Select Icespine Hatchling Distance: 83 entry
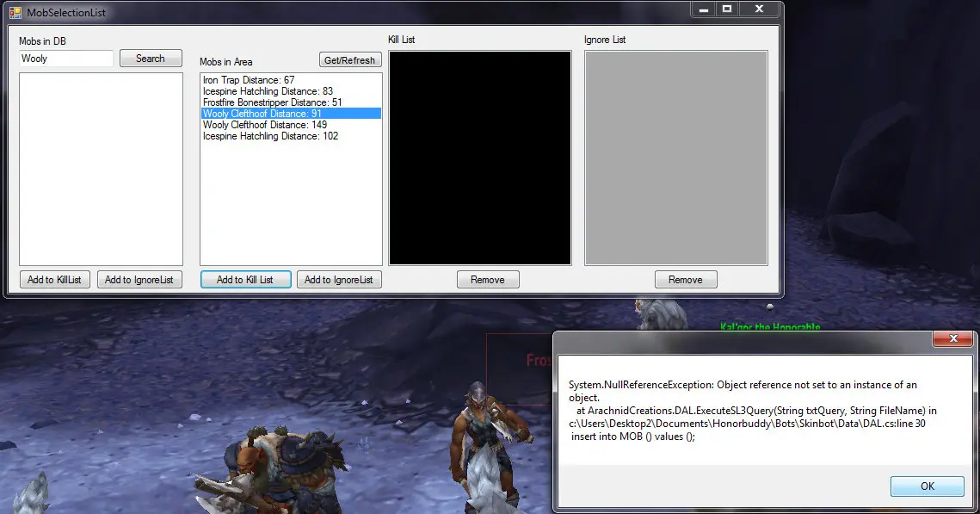Image resolution: width=980 pixels, height=514 pixels. pyautogui.click(x=268, y=91)
